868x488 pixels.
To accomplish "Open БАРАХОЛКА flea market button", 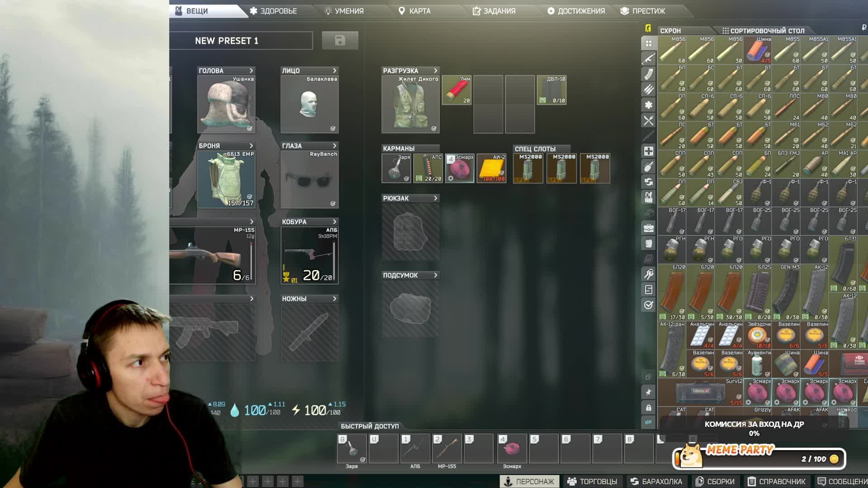I will (x=656, y=482).
